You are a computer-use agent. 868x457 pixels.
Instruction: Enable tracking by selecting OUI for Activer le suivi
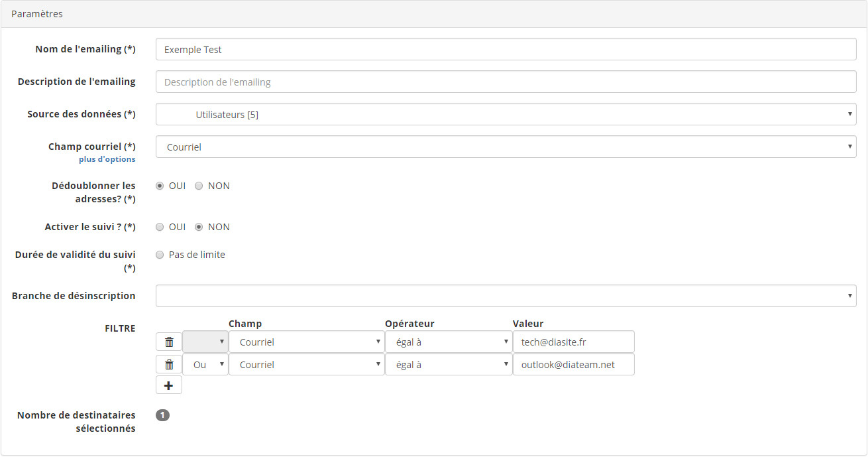160,227
